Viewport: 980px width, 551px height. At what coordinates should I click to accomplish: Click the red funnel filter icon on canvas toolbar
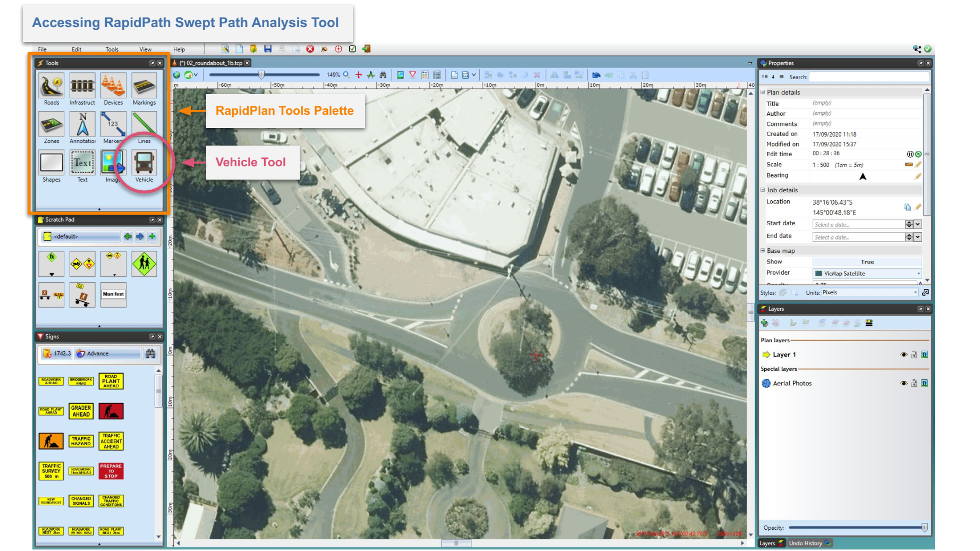[x=412, y=75]
